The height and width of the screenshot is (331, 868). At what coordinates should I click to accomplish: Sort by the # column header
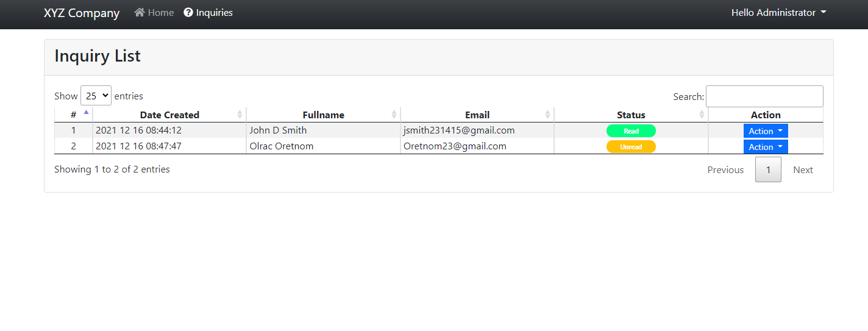click(73, 115)
